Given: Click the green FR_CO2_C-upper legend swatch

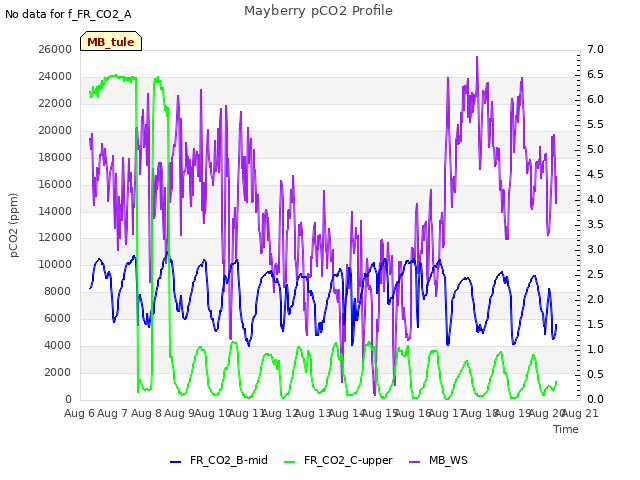Looking at the screenshot, I should (x=289, y=462).
